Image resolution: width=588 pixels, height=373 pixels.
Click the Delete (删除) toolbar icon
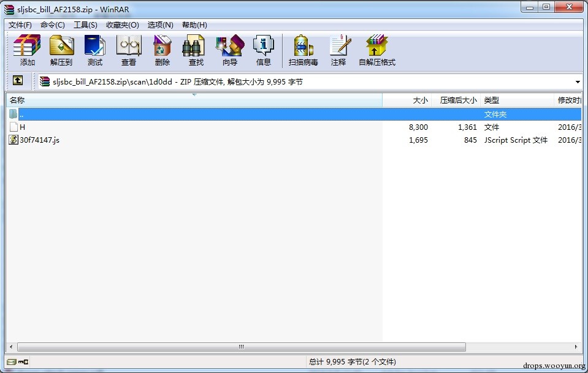click(x=162, y=51)
